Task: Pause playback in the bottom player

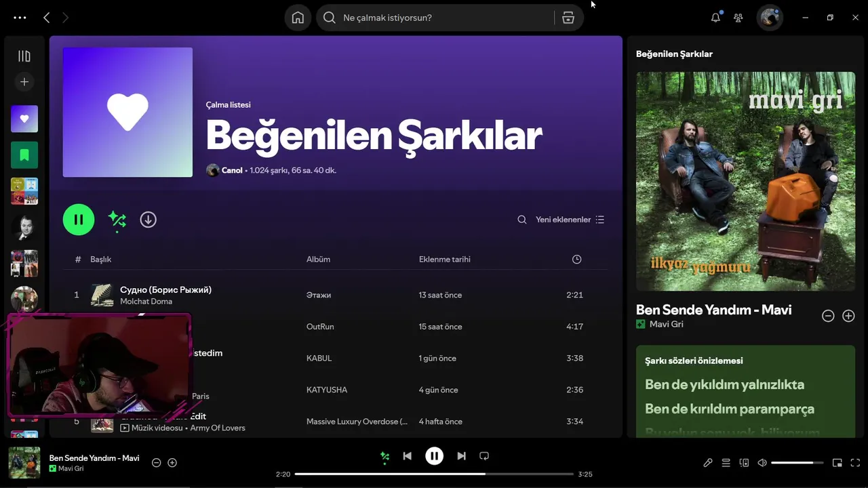Action: point(434,456)
